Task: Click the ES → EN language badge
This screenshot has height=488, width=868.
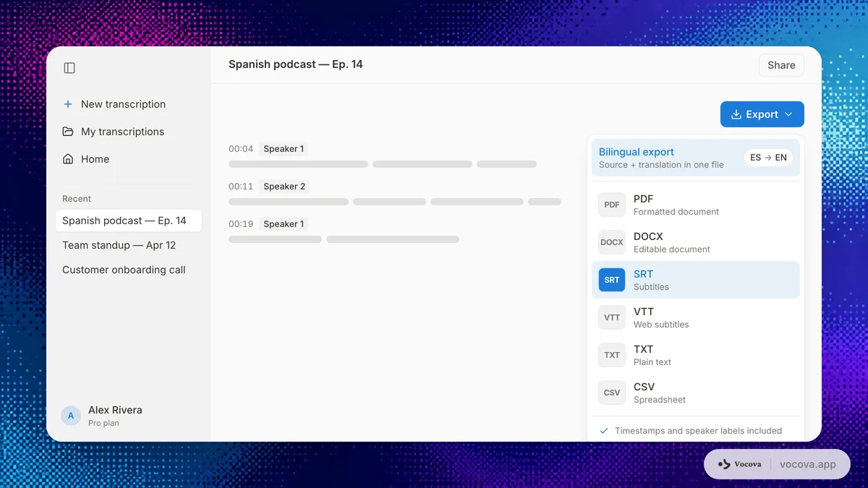Action: pos(768,158)
